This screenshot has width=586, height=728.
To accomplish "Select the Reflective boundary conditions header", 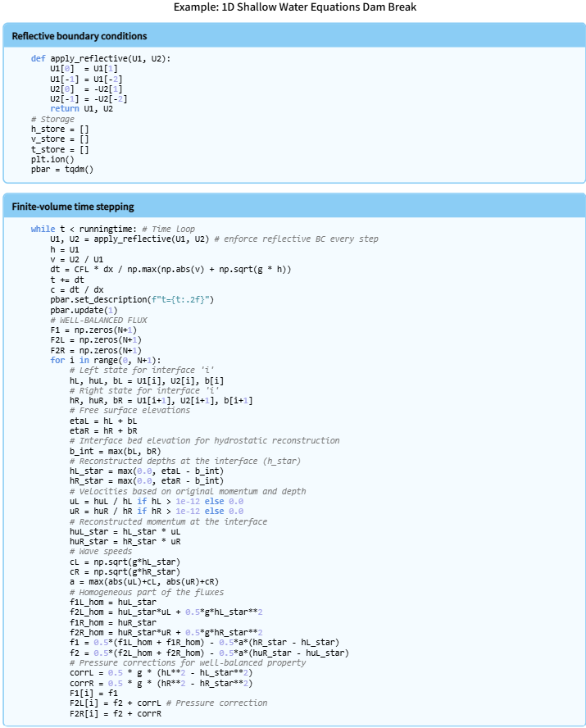I will (x=79, y=36).
